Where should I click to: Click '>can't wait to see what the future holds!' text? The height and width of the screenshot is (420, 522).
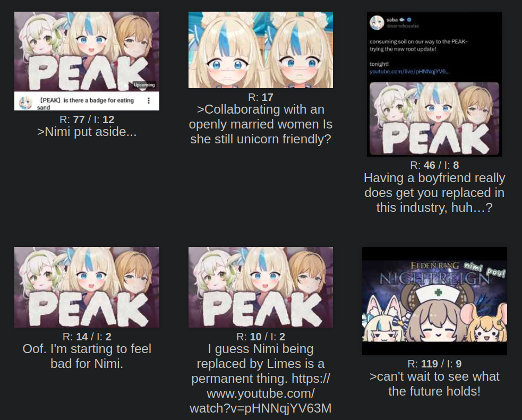[x=434, y=384]
